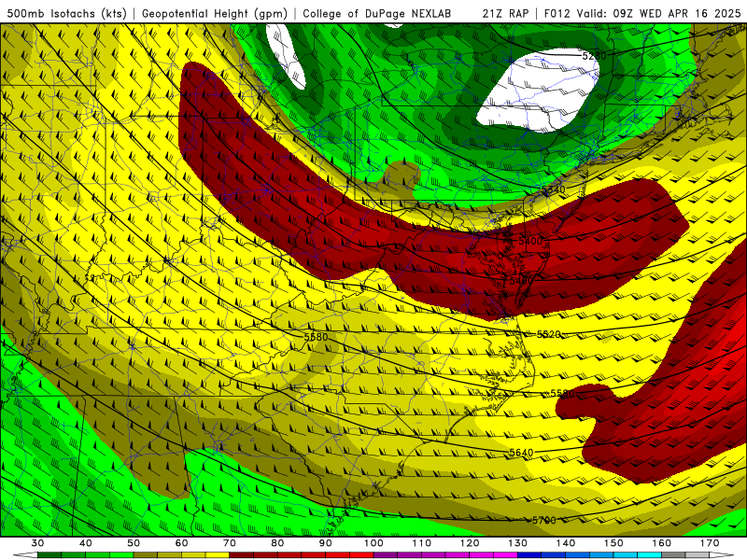Viewport: 747px width, 560px height.
Task: Click 'F012 Valid: 09Z WED APR 16 2025' text
Action: (642, 14)
